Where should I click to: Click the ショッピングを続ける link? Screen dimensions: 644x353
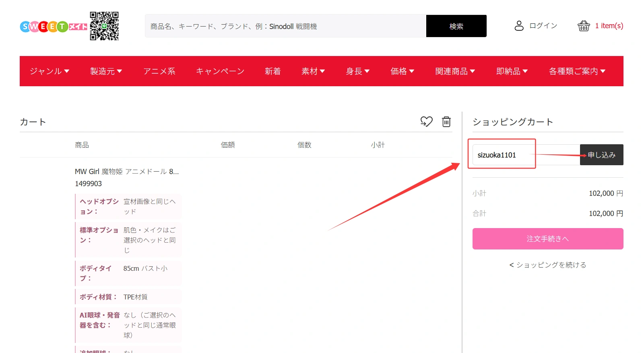point(548,265)
